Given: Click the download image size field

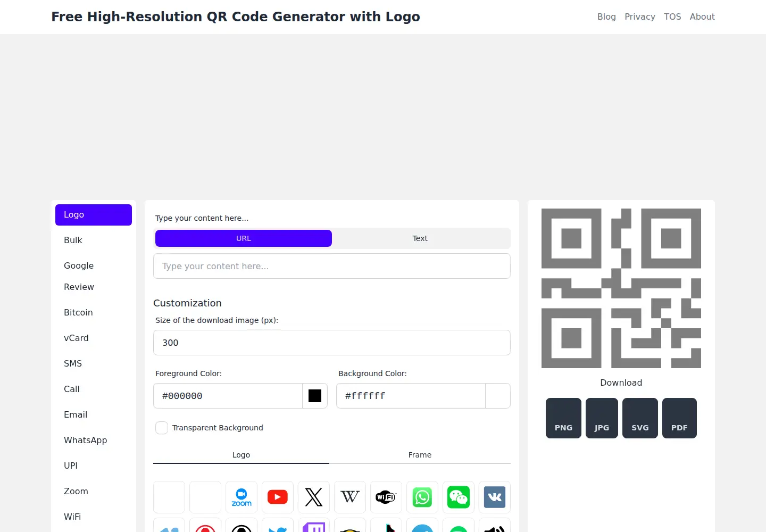Looking at the screenshot, I should [x=332, y=343].
